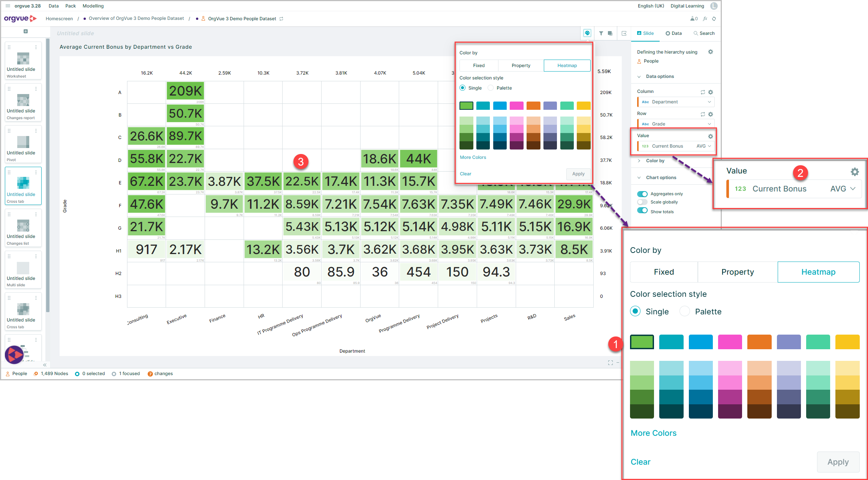The width and height of the screenshot is (868, 480).
Task: Click AVG chevron in the enlarged Value callout
Action: pos(853,188)
